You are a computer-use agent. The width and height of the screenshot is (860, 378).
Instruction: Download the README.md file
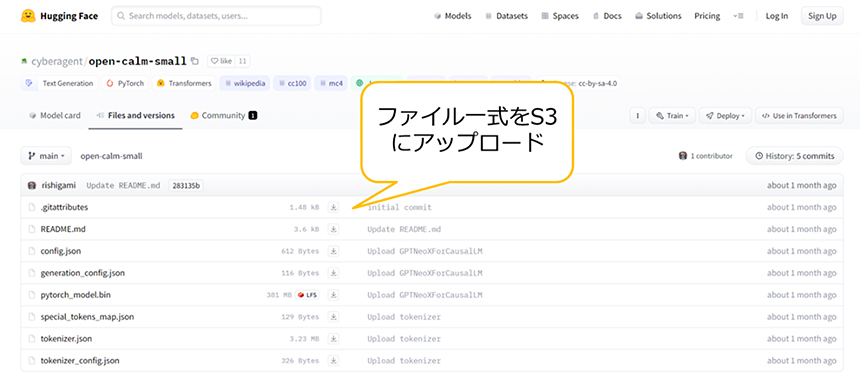pyautogui.click(x=333, y=229)
